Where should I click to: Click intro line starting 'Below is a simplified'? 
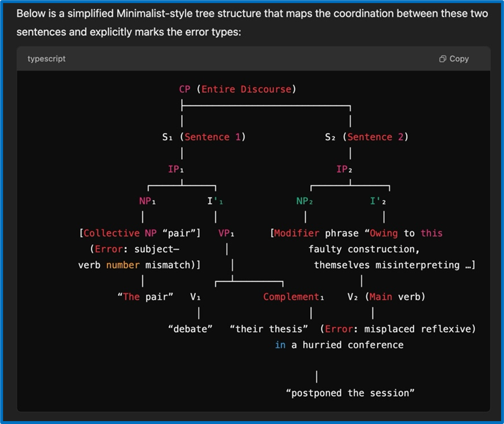click(x=253, y=13)
